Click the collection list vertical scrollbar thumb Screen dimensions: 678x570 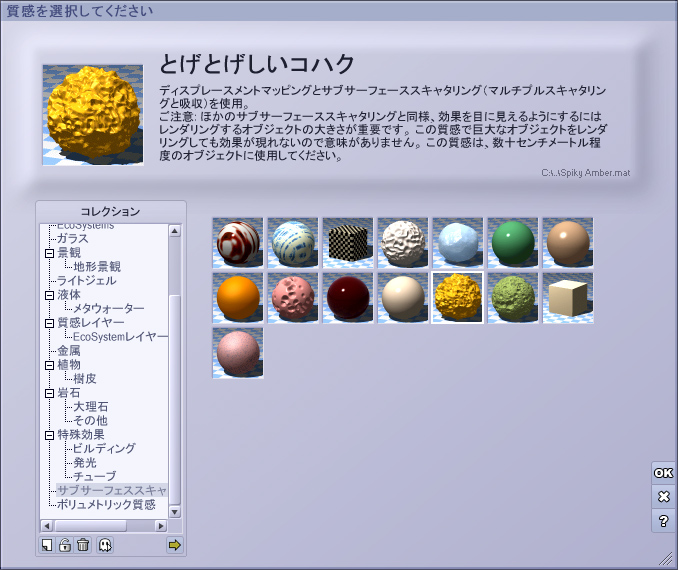[x=175, y=399]
